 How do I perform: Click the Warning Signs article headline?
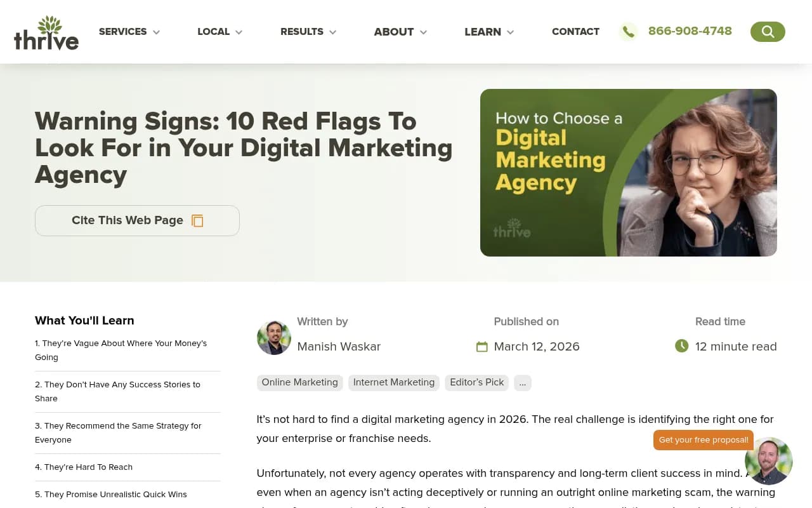244,147
